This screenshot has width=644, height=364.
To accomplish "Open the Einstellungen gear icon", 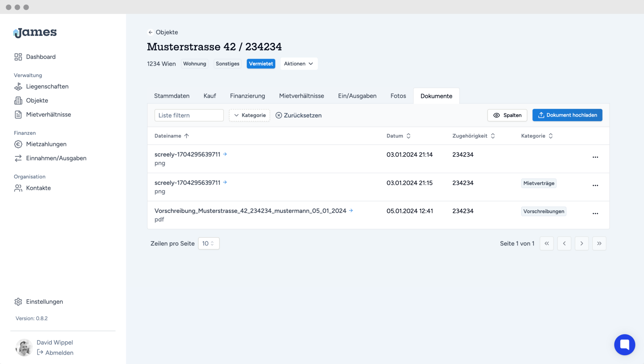I will [18, 302].
